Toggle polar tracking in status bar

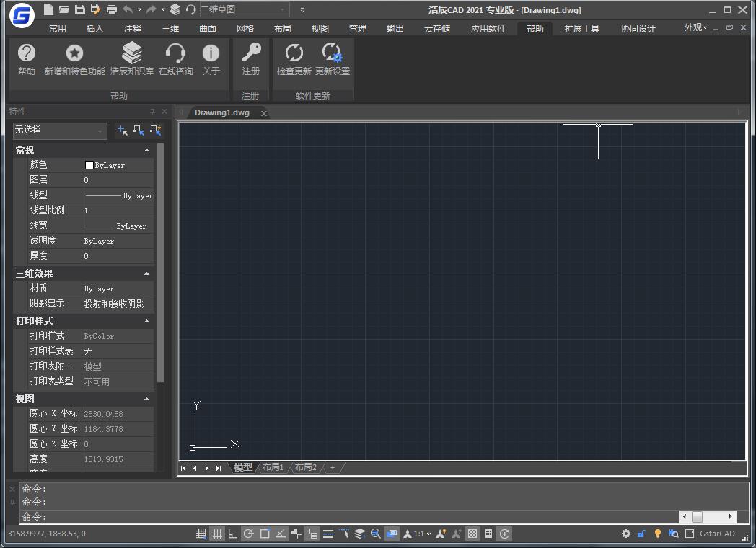[248, 534]
